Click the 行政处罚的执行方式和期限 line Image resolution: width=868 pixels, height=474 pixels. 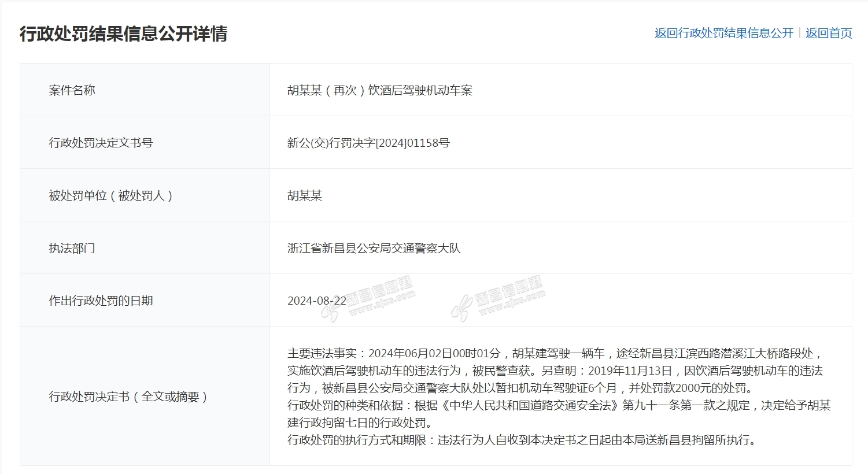521,440
